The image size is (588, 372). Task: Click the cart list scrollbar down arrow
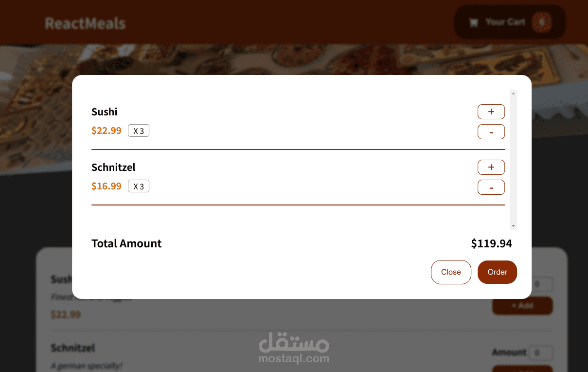pos(513,226)
